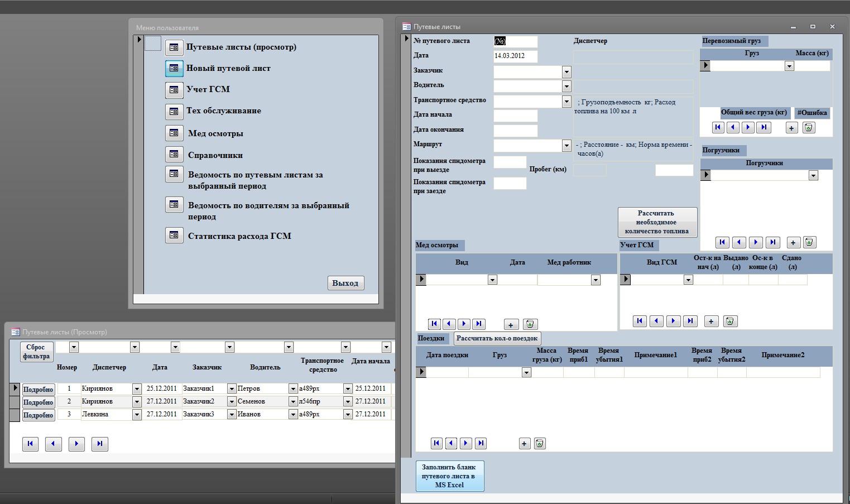This screenshot has width=850, height=504.
Task: Click Заполнить бланк путевого листа в MS Excel
Action: [x=450, y=476]
